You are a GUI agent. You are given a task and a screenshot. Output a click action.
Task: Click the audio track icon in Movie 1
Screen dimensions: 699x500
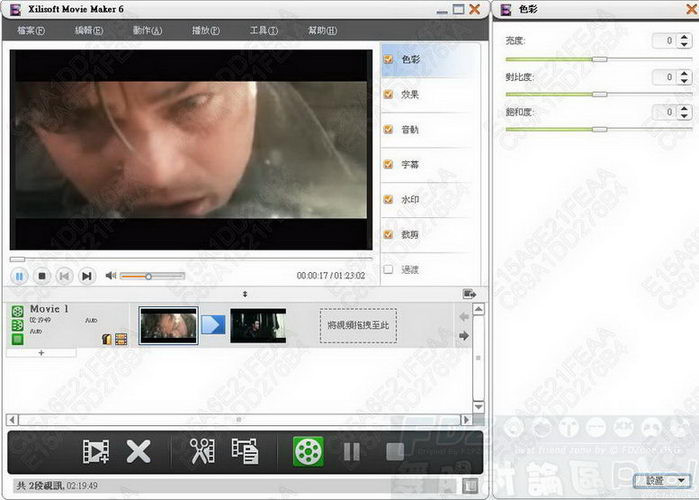[x=107, y=339]
